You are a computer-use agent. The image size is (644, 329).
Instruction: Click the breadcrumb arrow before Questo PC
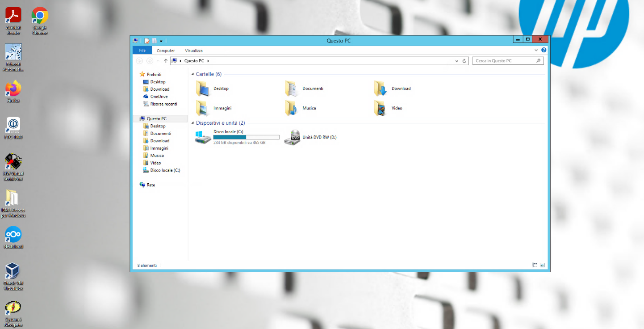click(180, 61)
